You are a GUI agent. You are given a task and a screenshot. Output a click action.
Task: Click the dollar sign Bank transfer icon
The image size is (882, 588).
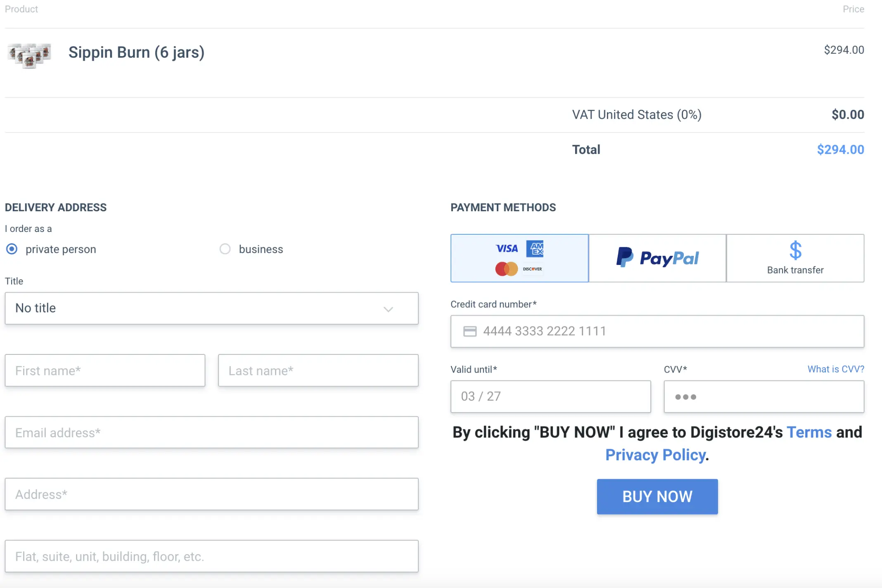point(795,250)
